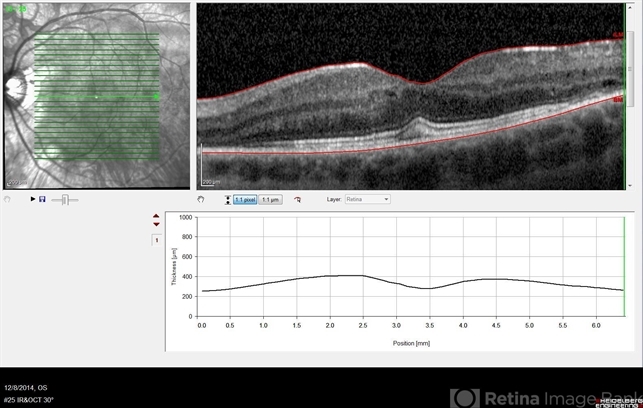Viewport: 643px width, 408px height.
Task: Click the down arrow above the profile number
Action: click(x=156, y=225)
